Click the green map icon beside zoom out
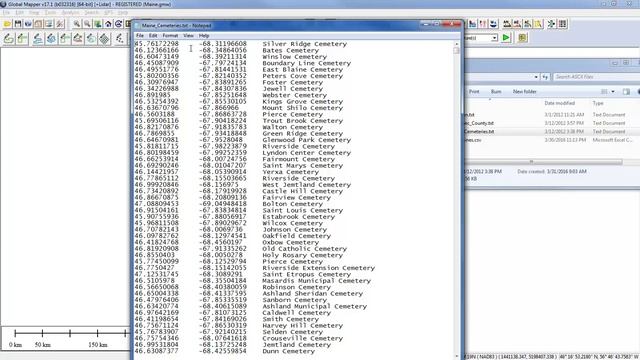 pos(98,24)
